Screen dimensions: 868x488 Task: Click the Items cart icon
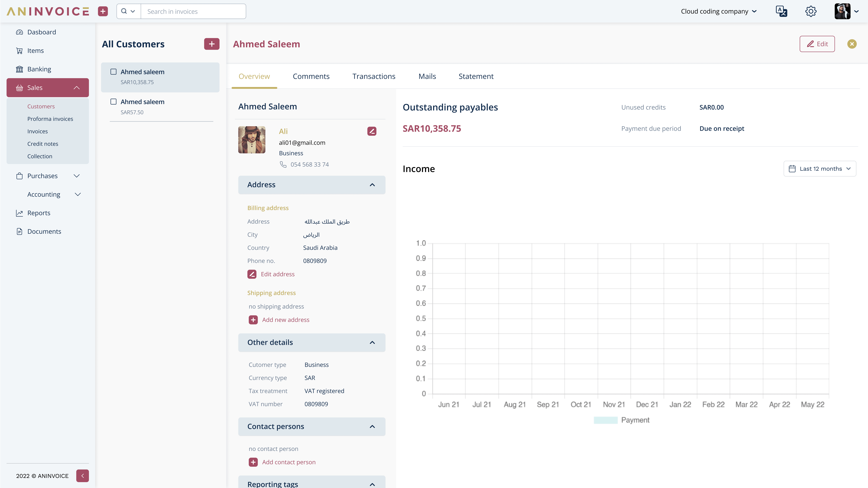click(20, 51)
